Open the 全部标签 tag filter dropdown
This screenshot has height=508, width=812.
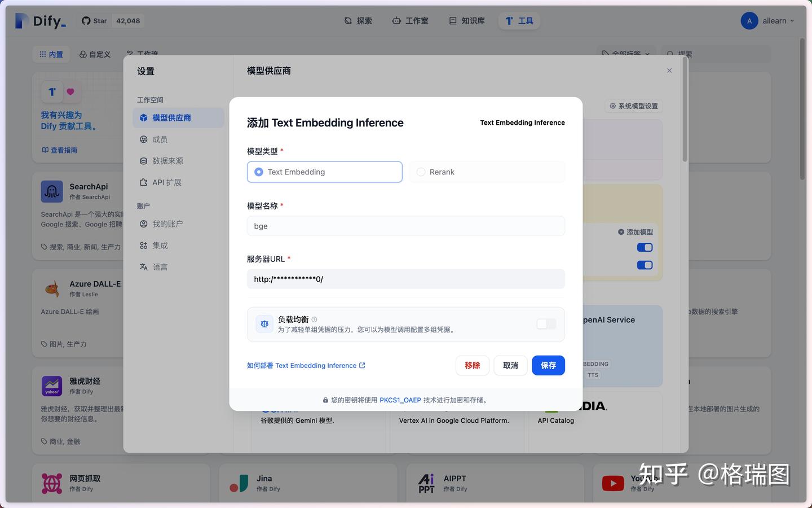pos(626,54)
